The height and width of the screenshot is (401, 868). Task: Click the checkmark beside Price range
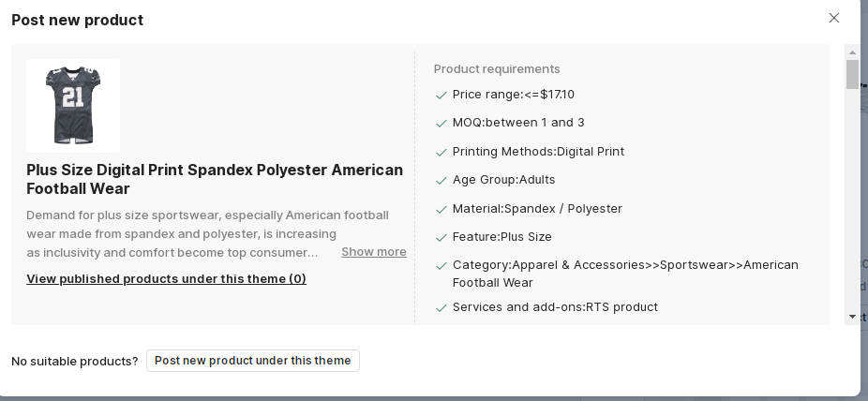click(441, 95)
